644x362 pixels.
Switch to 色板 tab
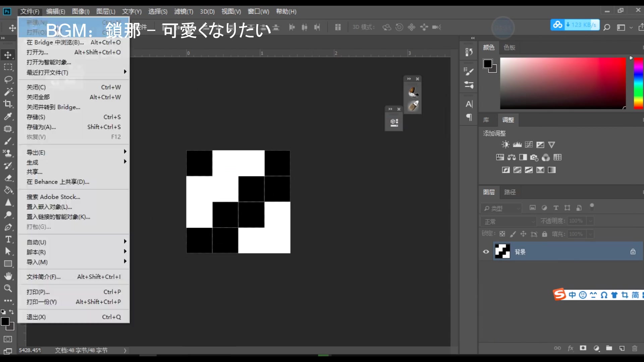coord(509,48)
